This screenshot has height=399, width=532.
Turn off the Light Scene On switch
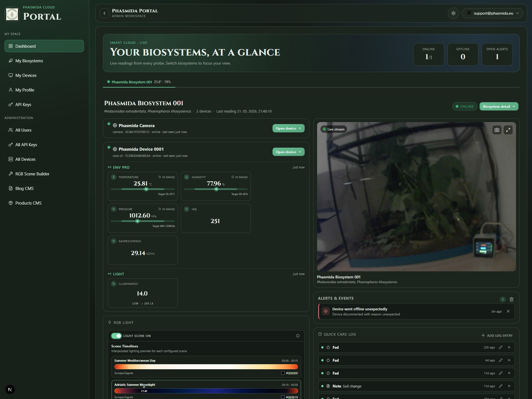point(116,336)
